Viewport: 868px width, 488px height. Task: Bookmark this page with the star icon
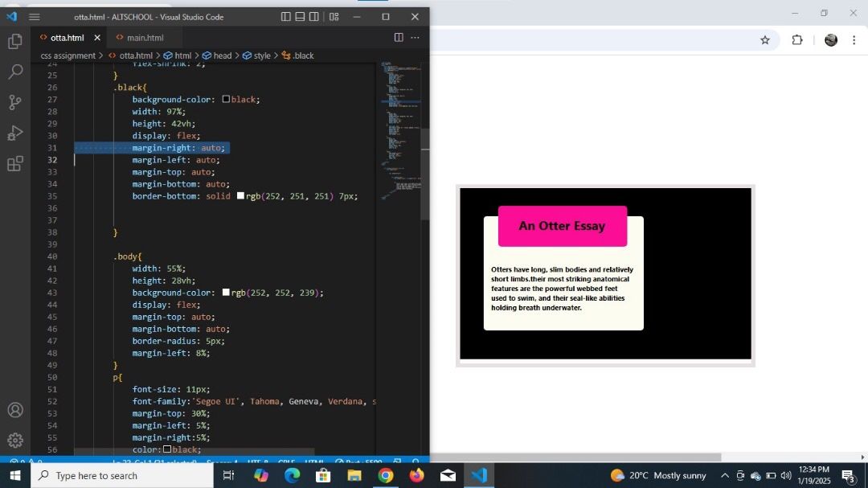pyautogui.click(x=765, y=40)
